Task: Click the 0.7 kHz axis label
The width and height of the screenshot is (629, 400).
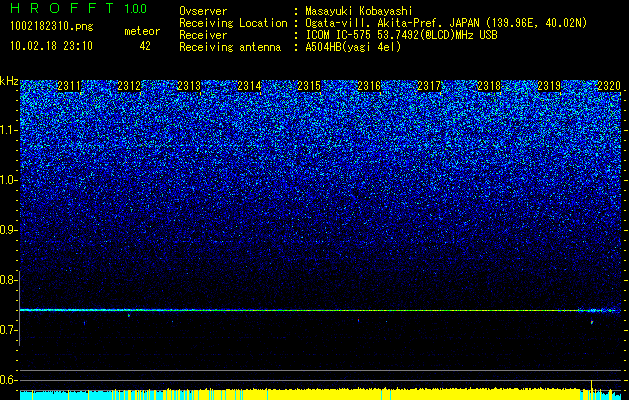Action: (9, 330)
